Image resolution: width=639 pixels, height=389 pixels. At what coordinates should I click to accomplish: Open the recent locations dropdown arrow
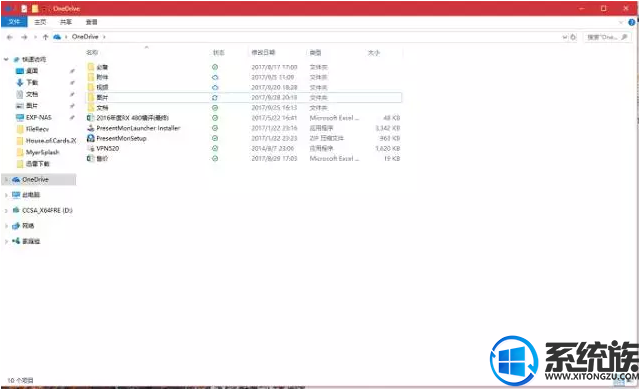(x=35, y=37)
